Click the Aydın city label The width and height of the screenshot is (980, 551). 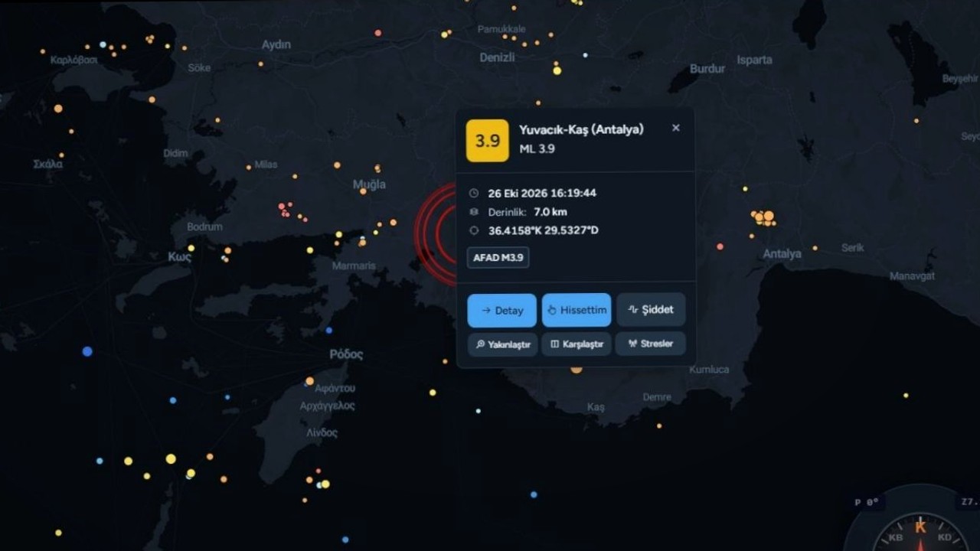(276, 44)
